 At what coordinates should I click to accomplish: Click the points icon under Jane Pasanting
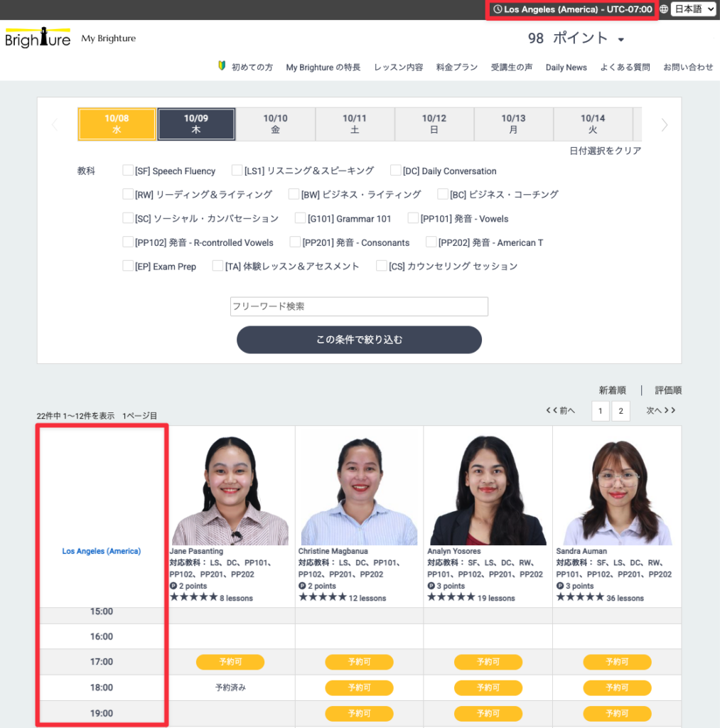tap(173, 586)
